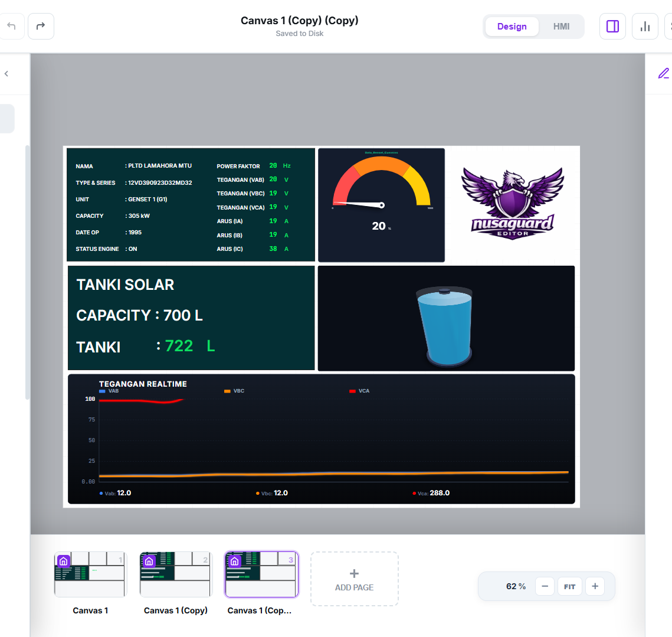The height and width of the screenshot is (637, 672).
Task: Click the home icon on Canvas 1 (Copy) thumbnail
Action: tap(149, 561)
